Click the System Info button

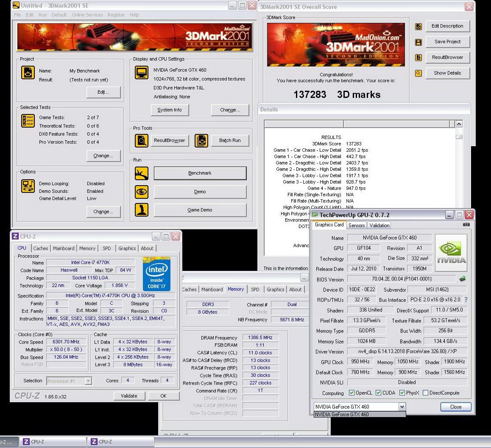point(170,110)
